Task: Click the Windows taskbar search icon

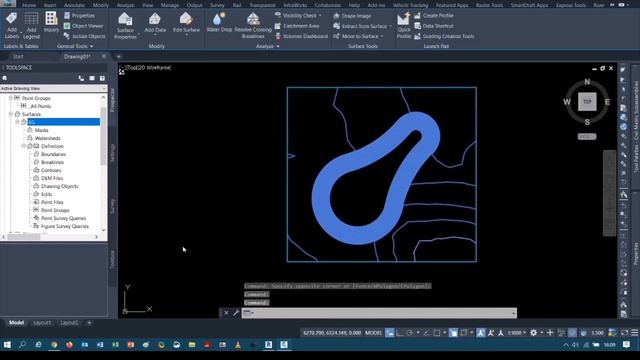Action: pos(22,345)
